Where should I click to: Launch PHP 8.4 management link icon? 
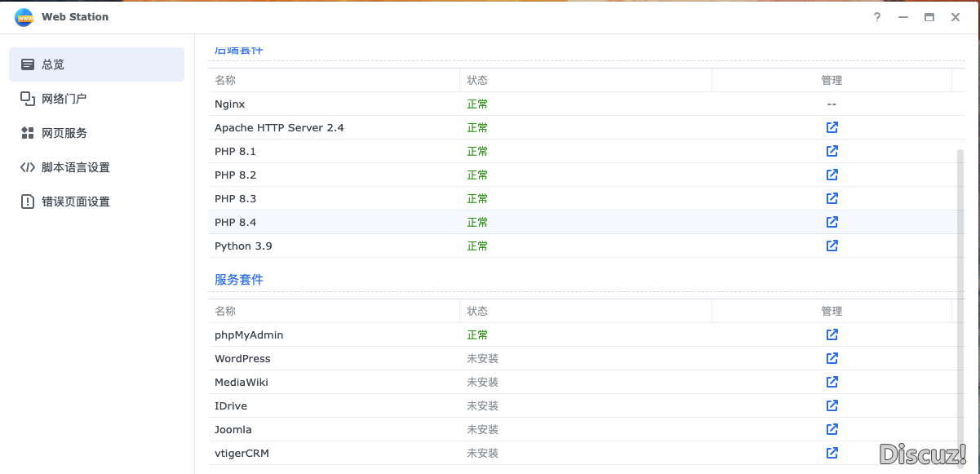click(831, 222)
